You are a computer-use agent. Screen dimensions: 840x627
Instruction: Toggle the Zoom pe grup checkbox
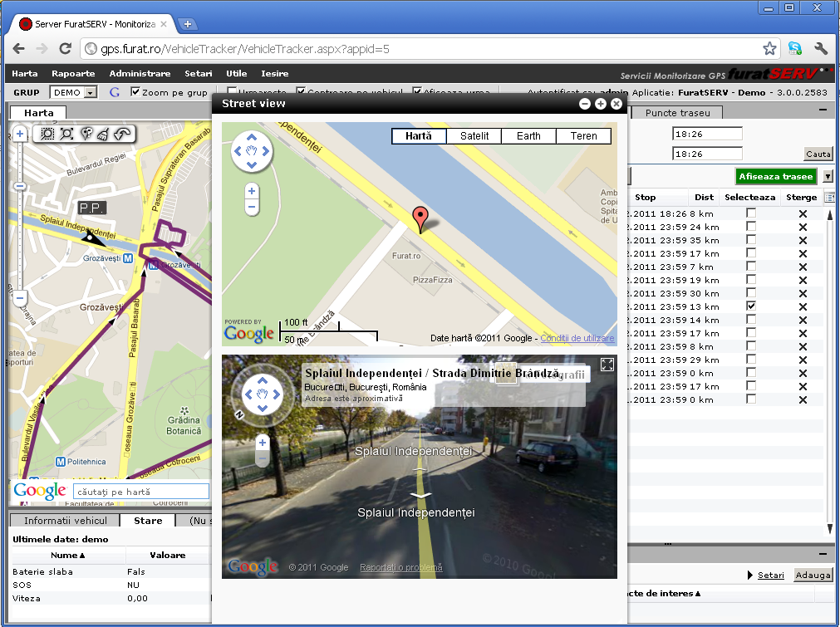pyautogui.click(x=135, y=91)
